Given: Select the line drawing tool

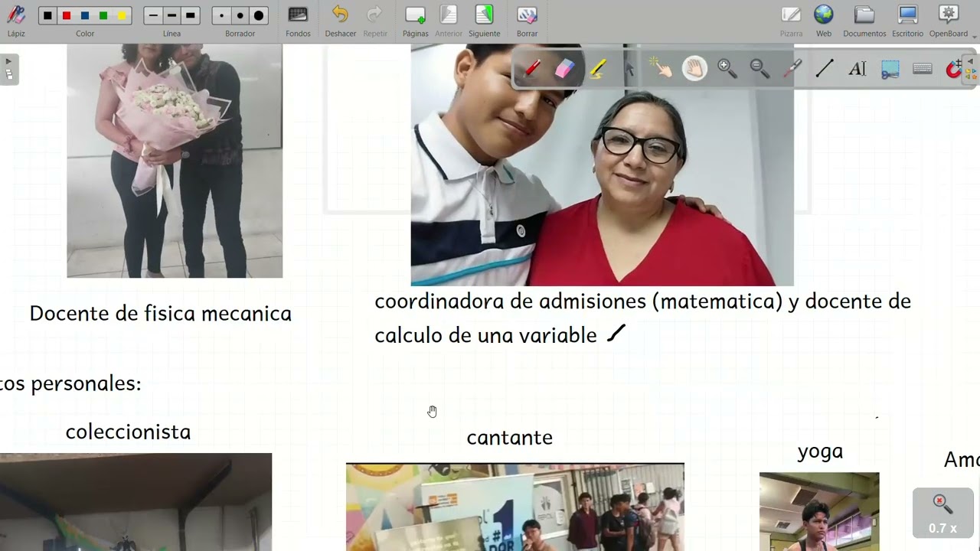Looking at the screenshot, I should click(x=825, y=69).
